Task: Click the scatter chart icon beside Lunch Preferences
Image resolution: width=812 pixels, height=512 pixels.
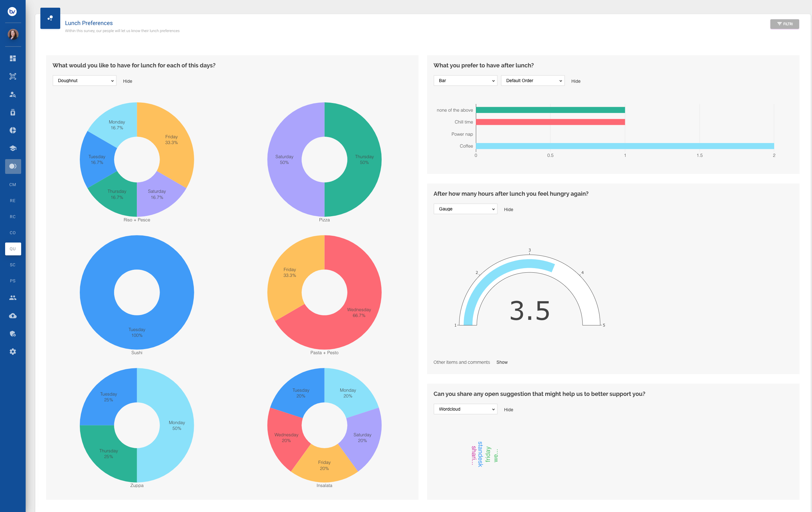Action: (x=50, y=18)
